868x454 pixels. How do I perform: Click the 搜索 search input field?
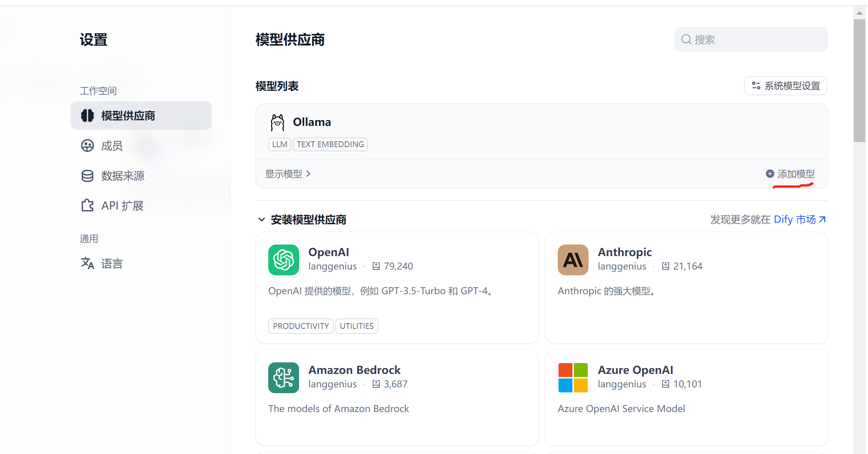point(755,39)
